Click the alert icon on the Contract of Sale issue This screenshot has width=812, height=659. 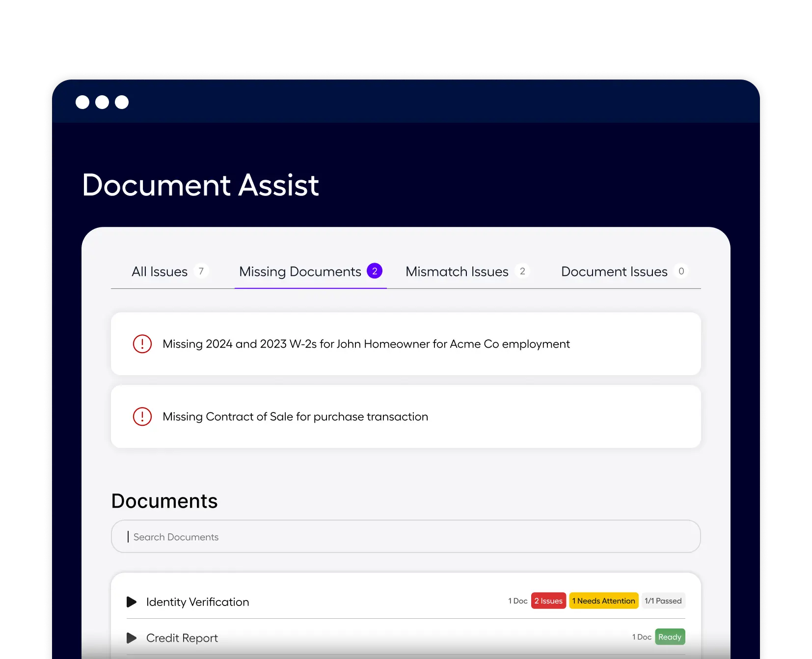tap(142, 416)
